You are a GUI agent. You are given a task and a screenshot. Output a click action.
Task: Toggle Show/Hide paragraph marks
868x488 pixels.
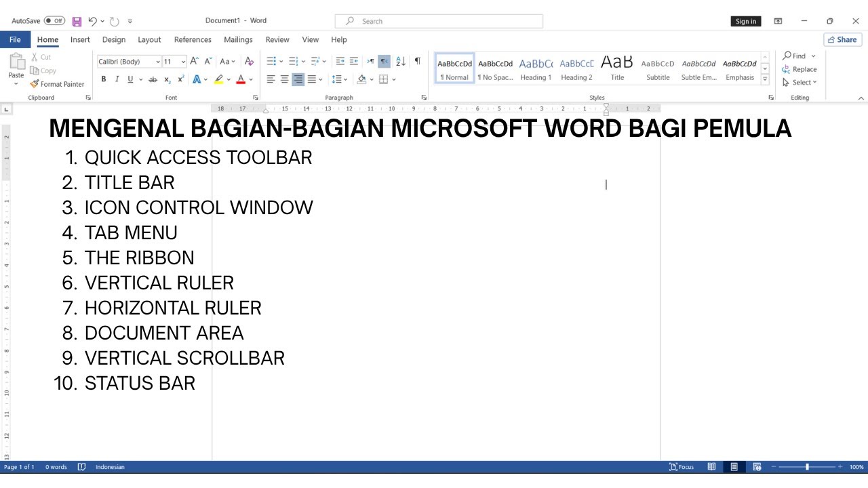click(x=417, y=61)
